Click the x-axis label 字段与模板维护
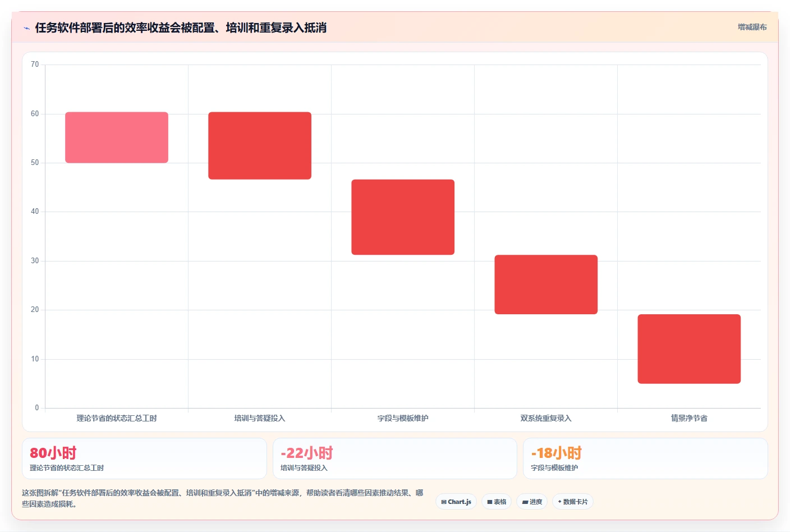The height and width of the screenshot is (532, 790). 403,418
